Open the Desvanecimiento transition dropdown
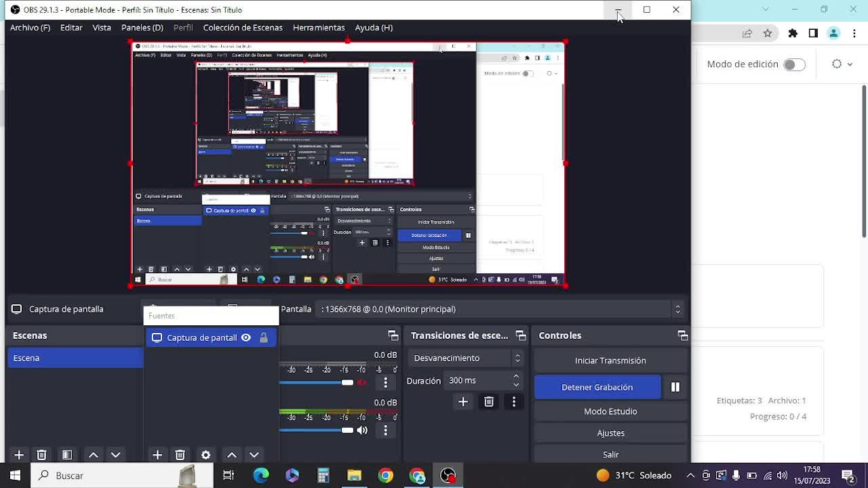This screenshot has height=488, width=868. tap(467, 358)
